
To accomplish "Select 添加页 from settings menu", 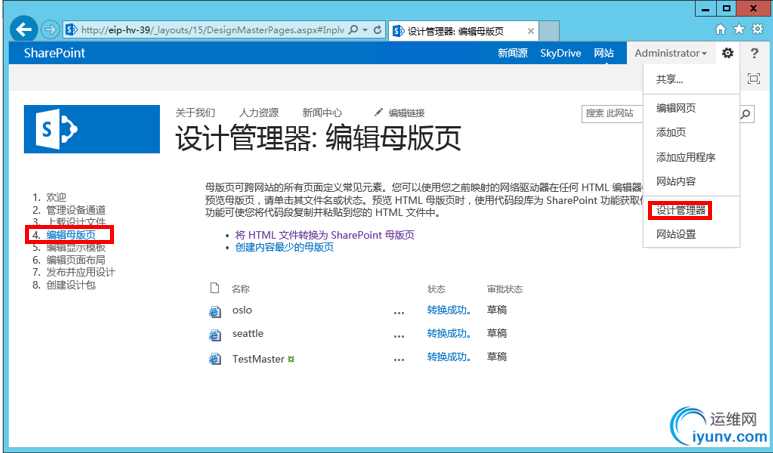I will [x=670, y=132].
